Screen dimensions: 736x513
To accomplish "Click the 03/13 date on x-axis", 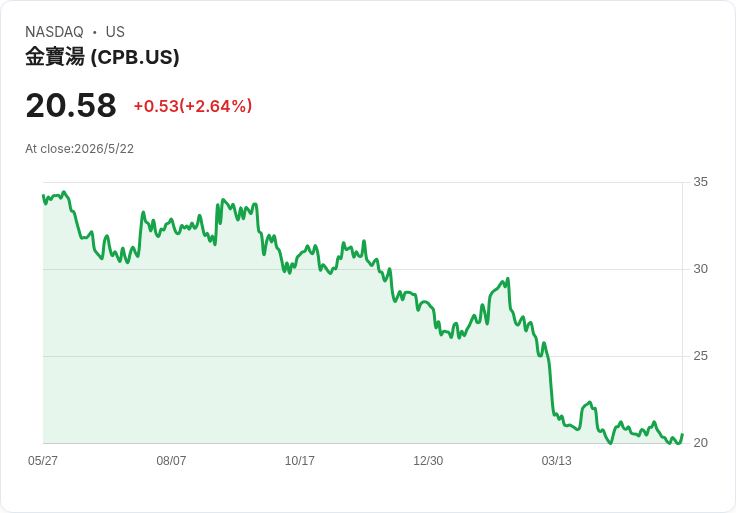I will point(557,461).
